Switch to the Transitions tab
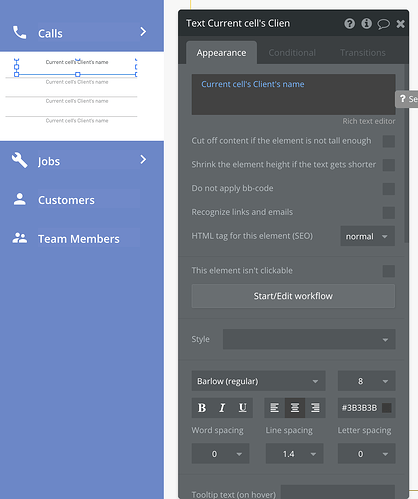 (363, 53)
